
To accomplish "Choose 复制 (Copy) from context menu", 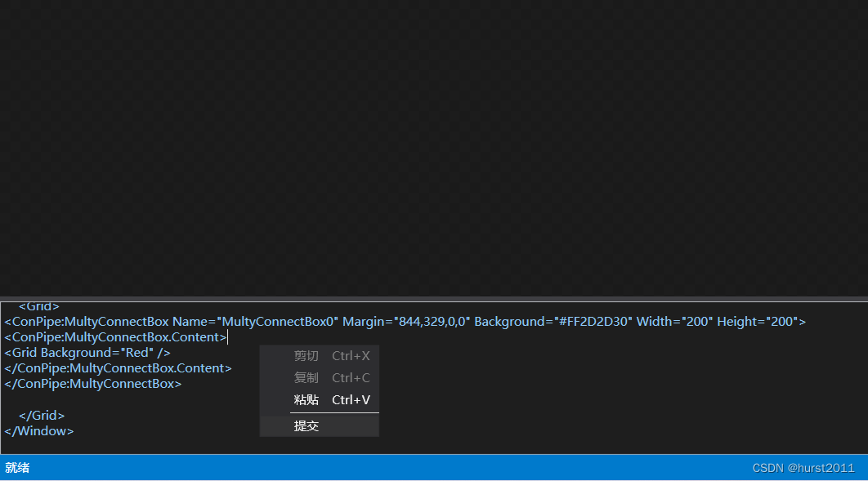I will click(320, 378).
